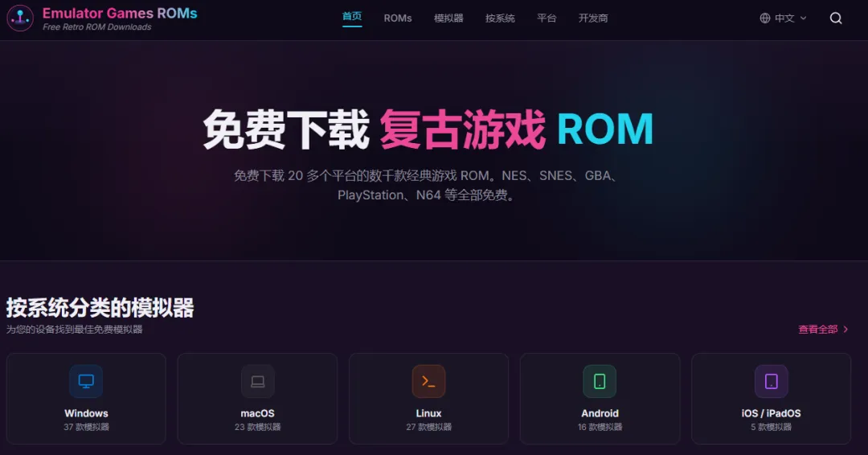This screenshot has width=868, height=455.
Task: Select the Android phone icon
Action: pos(600,381)
